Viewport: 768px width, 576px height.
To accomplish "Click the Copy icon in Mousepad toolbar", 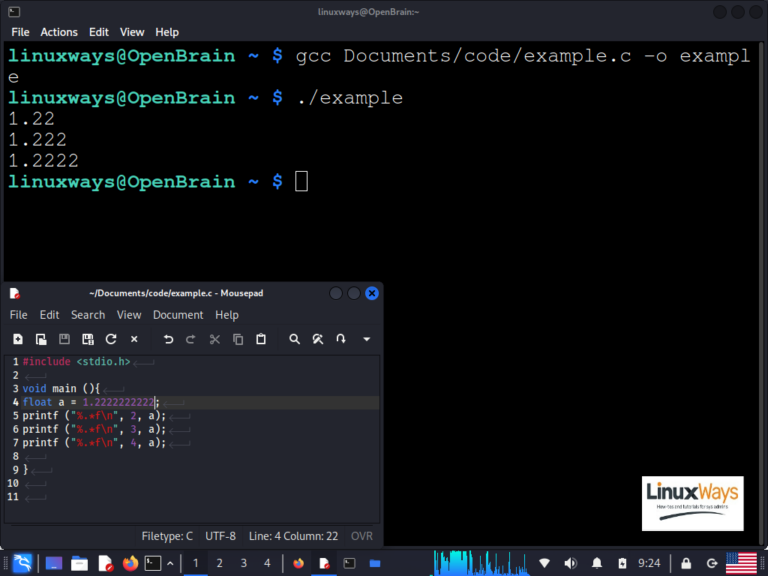I will click(238, 339).
